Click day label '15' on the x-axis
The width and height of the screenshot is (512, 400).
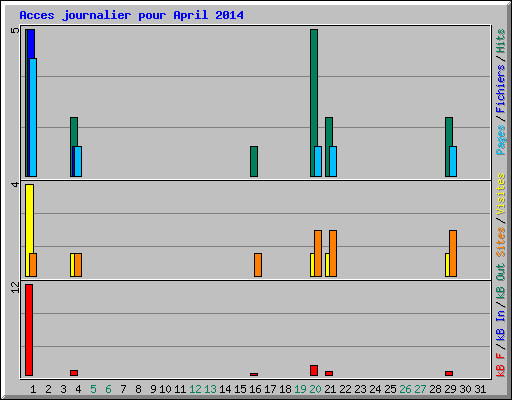pos(240,389)
